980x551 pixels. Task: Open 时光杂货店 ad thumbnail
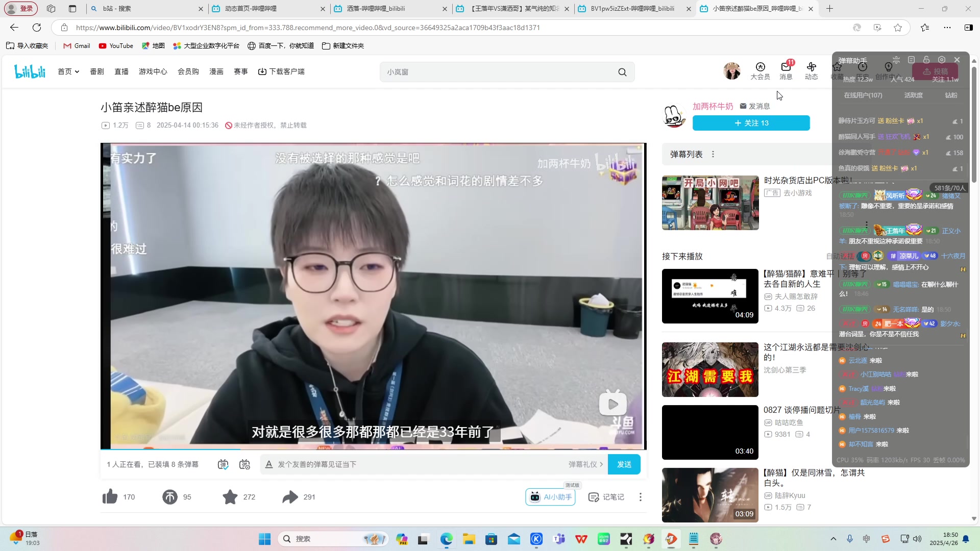click(x=710, y=203)
